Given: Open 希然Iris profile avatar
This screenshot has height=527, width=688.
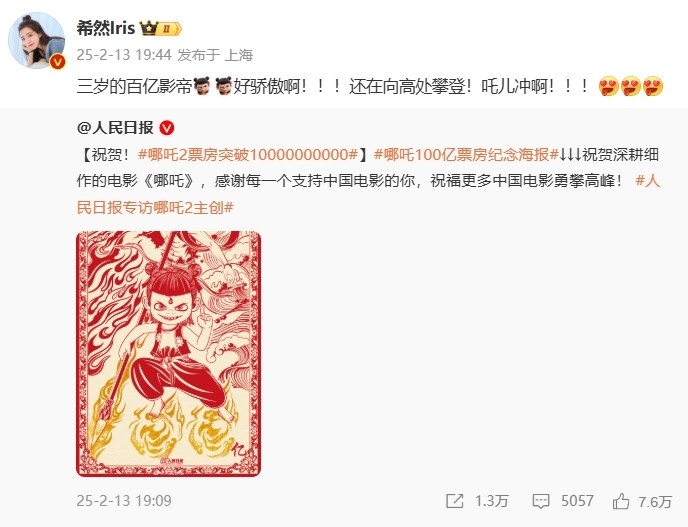Looking at the screenshot, I should pos(36,40).
